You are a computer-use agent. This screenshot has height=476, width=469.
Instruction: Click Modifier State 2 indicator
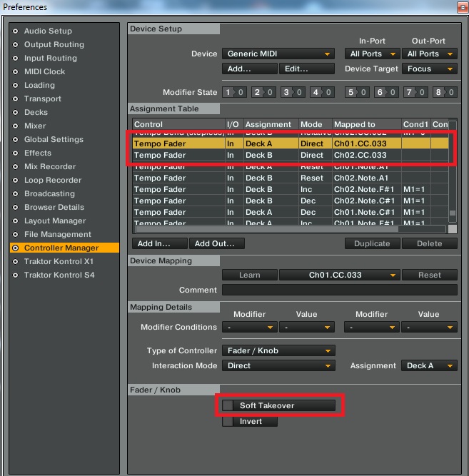[263, 92]
